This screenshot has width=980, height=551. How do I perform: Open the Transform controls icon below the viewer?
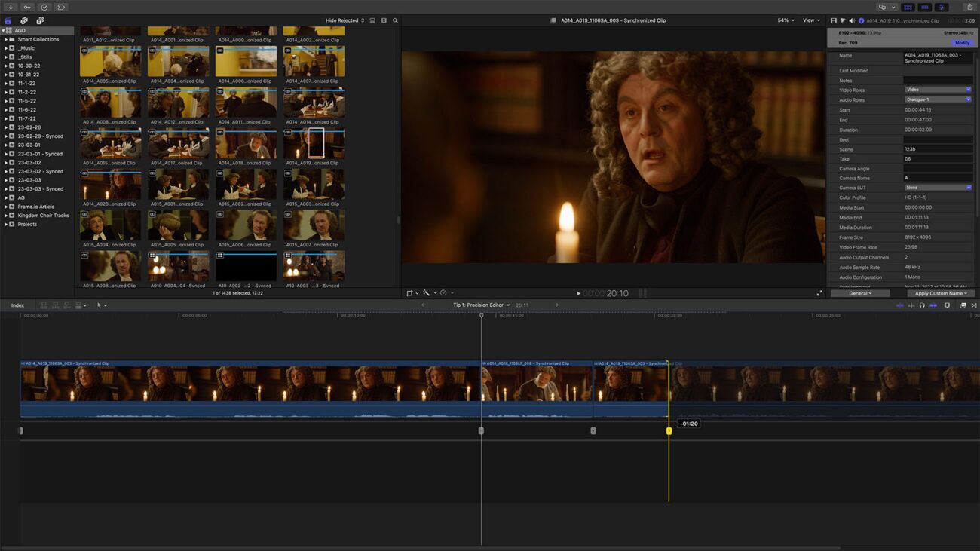coord(408,293)
